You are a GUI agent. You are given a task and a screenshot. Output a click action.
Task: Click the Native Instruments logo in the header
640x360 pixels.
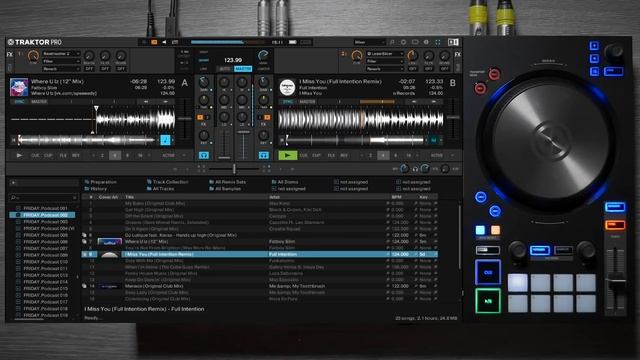(x=453, y=42)
